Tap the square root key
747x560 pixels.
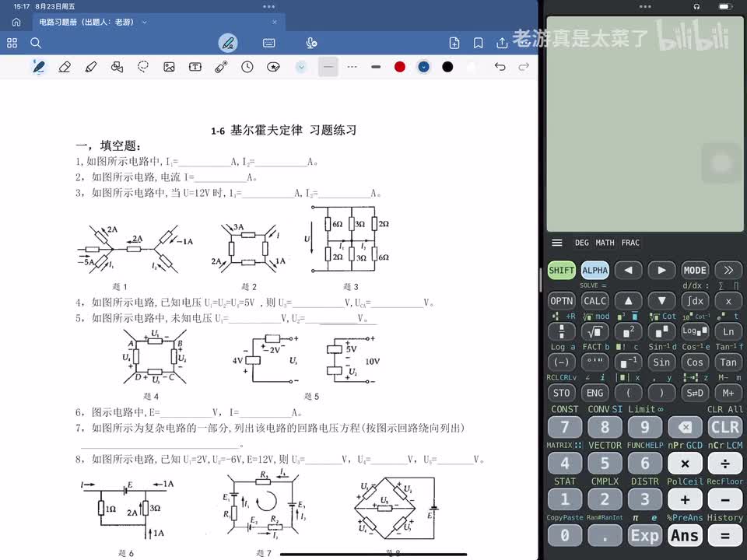[595, 331]
